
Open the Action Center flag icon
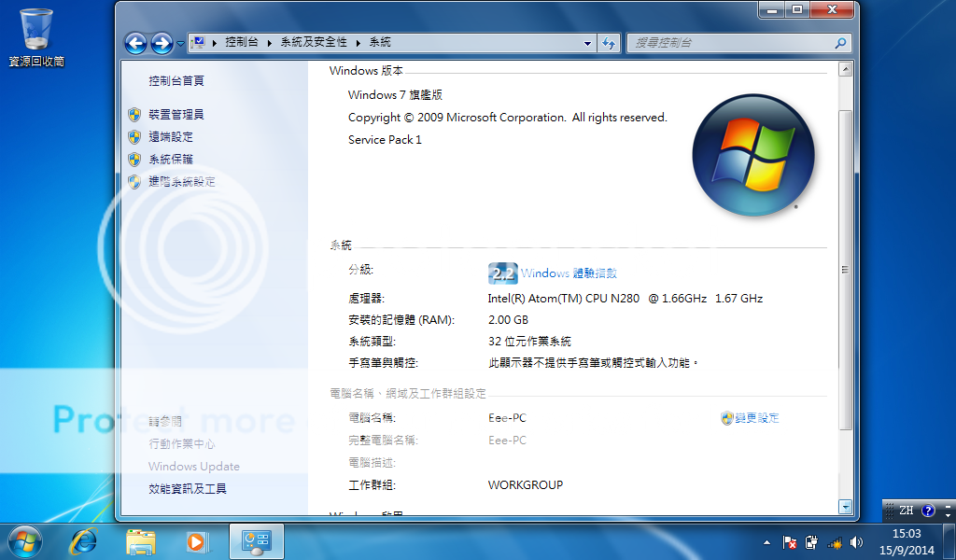(x=790, y=541)
